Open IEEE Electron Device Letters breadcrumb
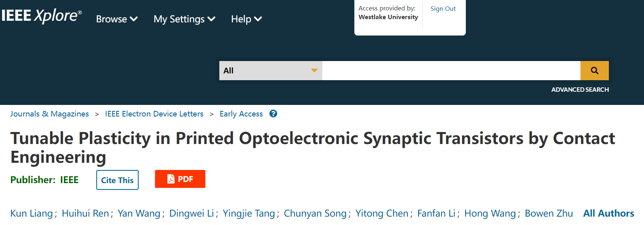This screenshot has width=644, height=225. (x=154, y=114)
